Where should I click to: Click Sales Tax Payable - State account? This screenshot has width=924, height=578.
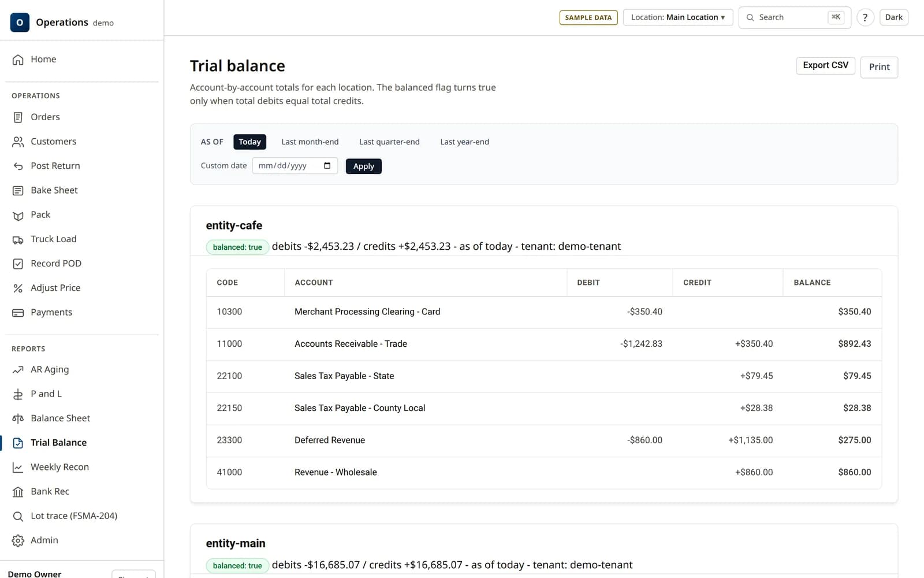click(344, 376)
